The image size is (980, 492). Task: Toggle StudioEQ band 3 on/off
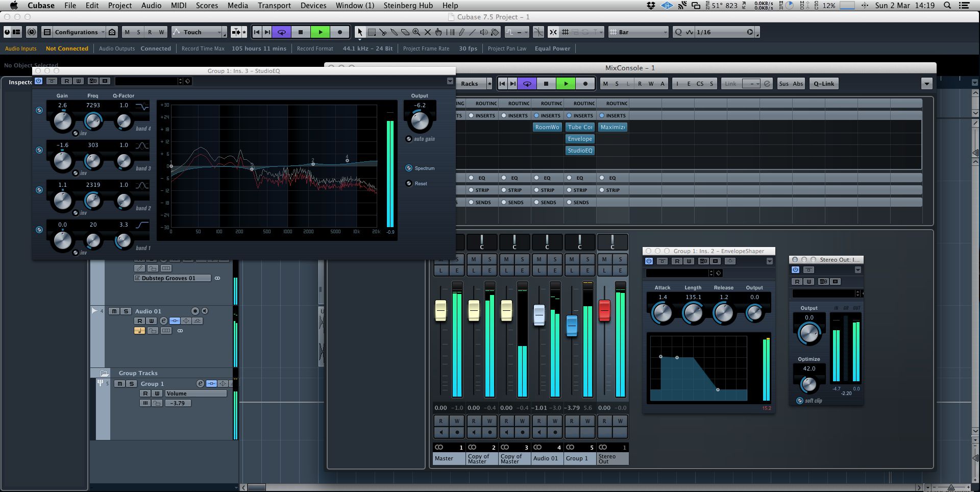coord(39,150)
